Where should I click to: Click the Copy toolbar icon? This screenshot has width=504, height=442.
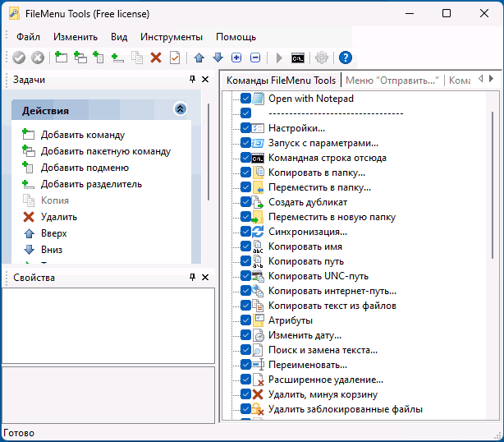(x=137, y=58)
